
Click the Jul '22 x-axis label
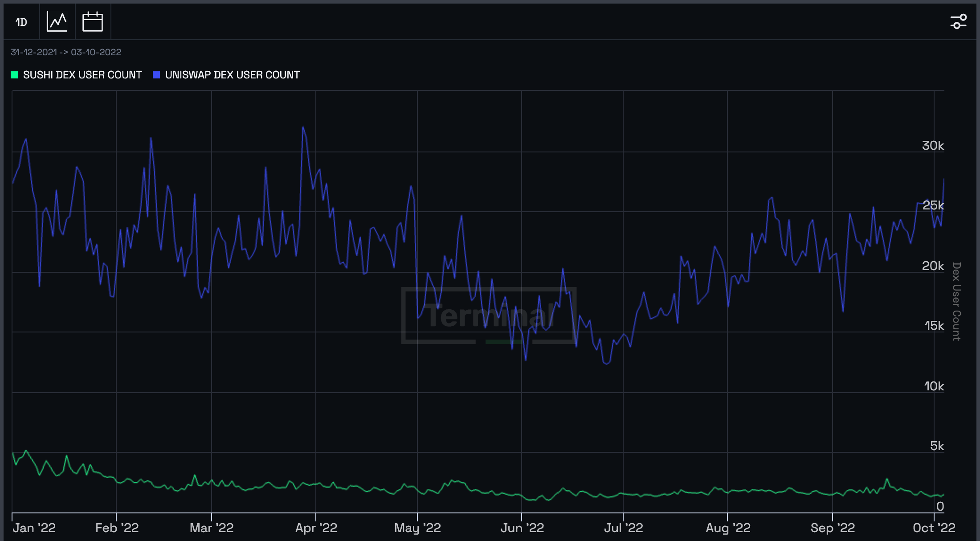click(x=623, y=528)
